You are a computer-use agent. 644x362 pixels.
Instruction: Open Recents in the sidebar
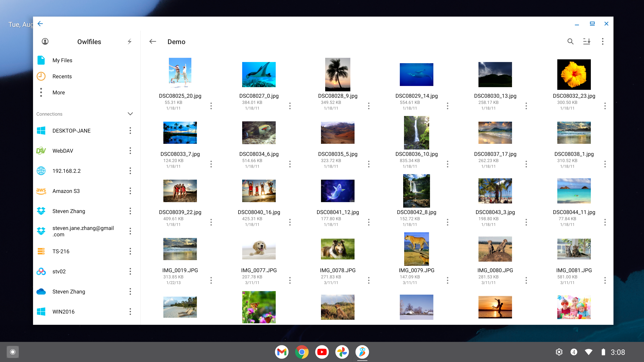click(x=62, y=76)
